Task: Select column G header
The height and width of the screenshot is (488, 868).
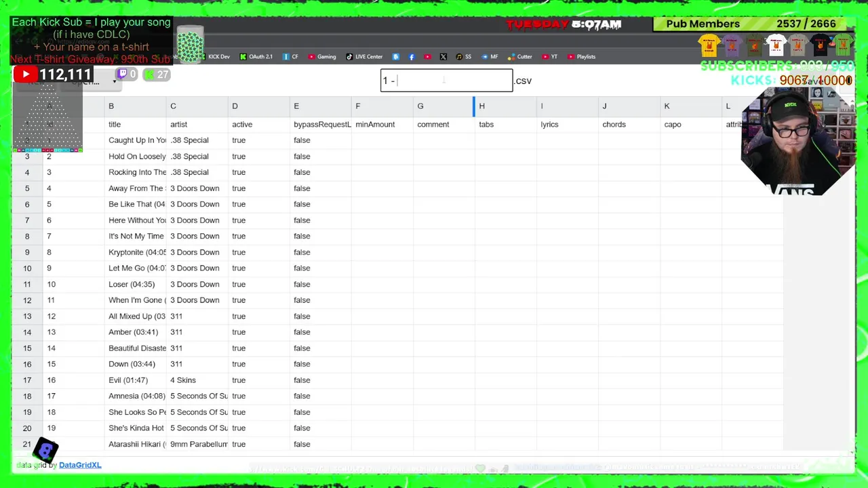Action: tap(444, 106)
